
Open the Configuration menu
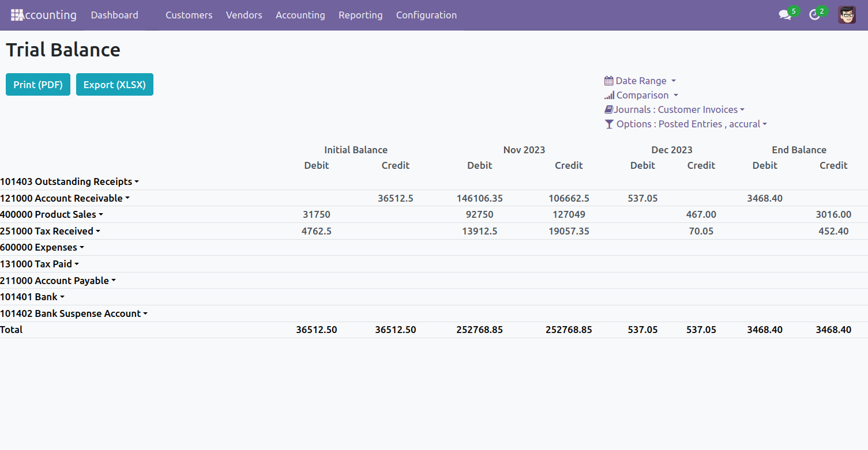pos(426,15)
